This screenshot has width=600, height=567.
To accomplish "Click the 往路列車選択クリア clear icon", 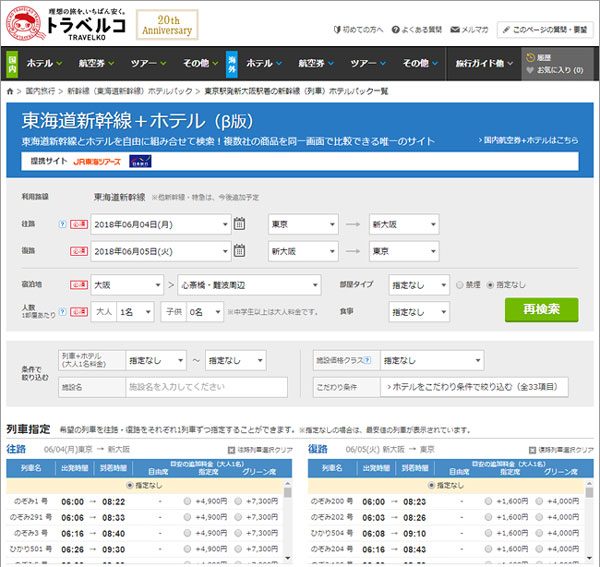I will coord(231,450).
